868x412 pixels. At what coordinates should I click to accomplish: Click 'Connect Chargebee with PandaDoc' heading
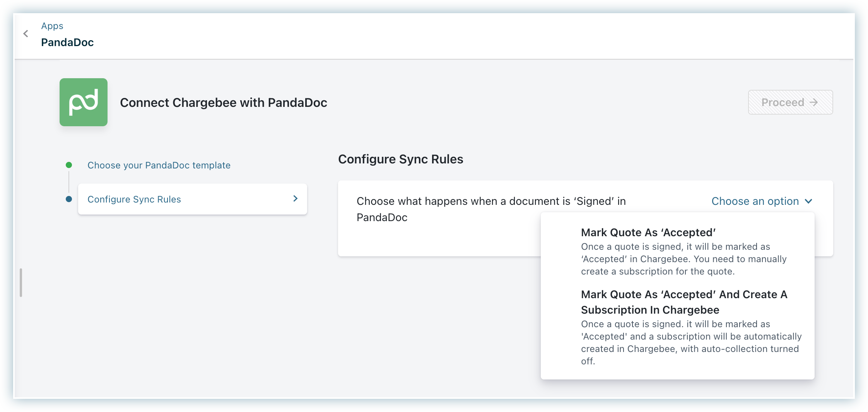click(224, 103)
